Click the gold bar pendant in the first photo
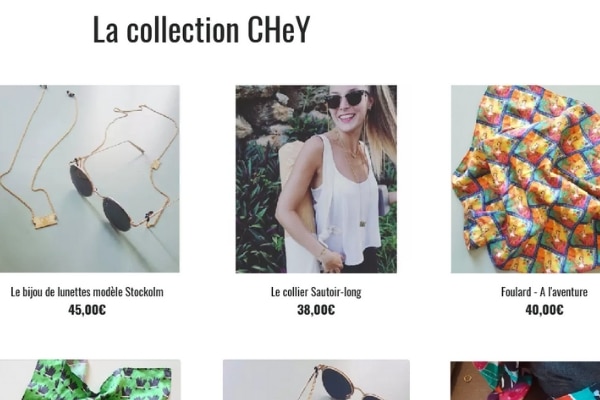 (43, 222)
